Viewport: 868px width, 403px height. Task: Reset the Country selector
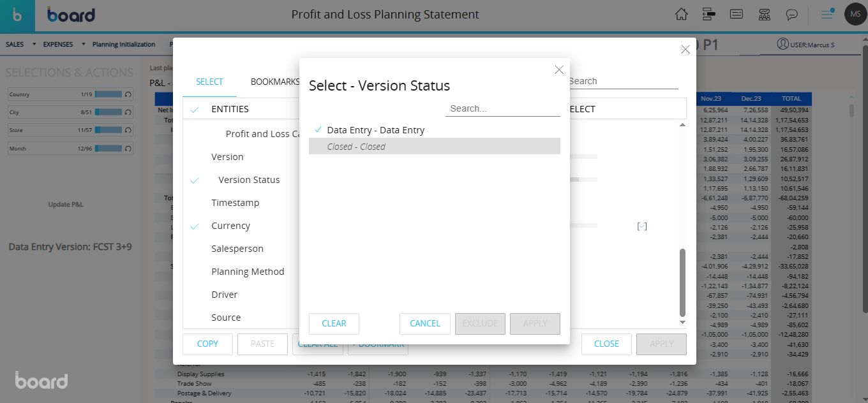pos(128,94)
